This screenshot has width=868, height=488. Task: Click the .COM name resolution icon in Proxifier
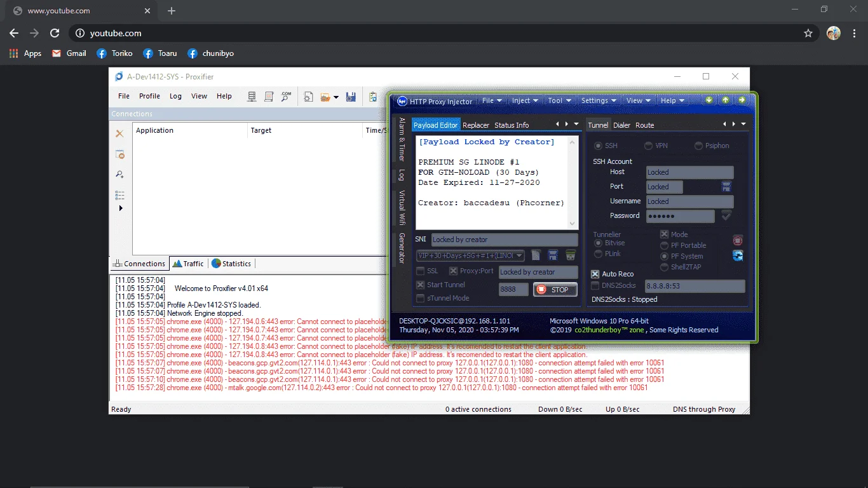pyautogui.click(x=287, y=97)
